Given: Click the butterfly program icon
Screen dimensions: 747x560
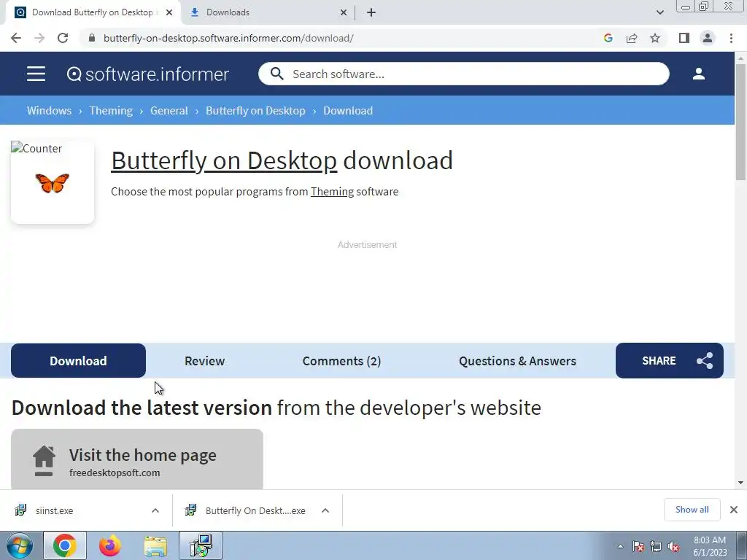Looking at the screenshot, I should (x=53, y=183).
